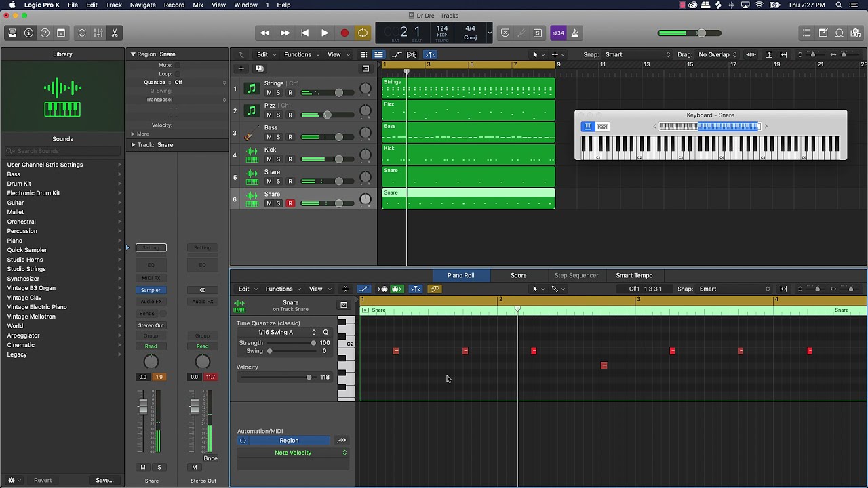The image size is (868, 488).
Task: Open the Tracks Snap Smart dropdown
Action: pos(638,54)
